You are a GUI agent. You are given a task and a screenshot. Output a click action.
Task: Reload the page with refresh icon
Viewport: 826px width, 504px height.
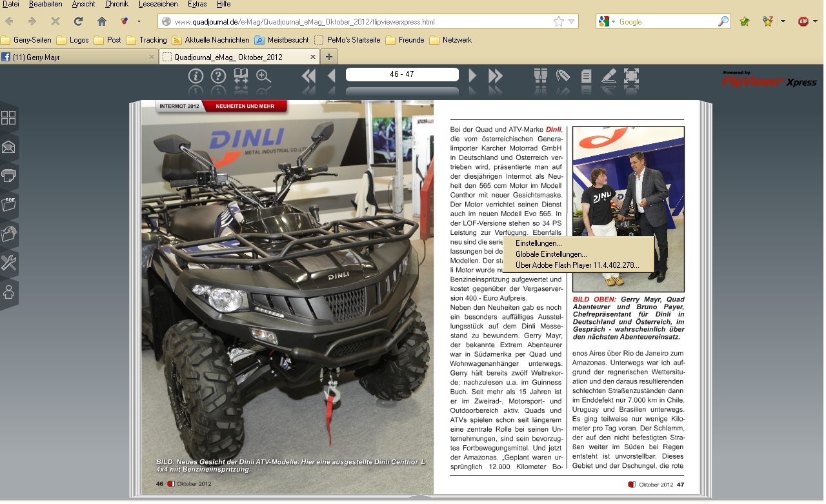[78, 21]
